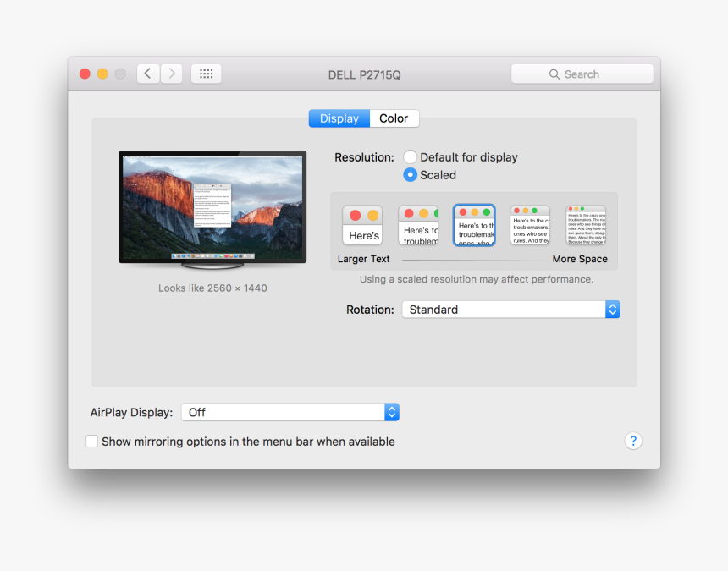The width and height of the screenshot is (728, 571).
Task: Click inside the Search field
Action: click(x=584, y=74)
